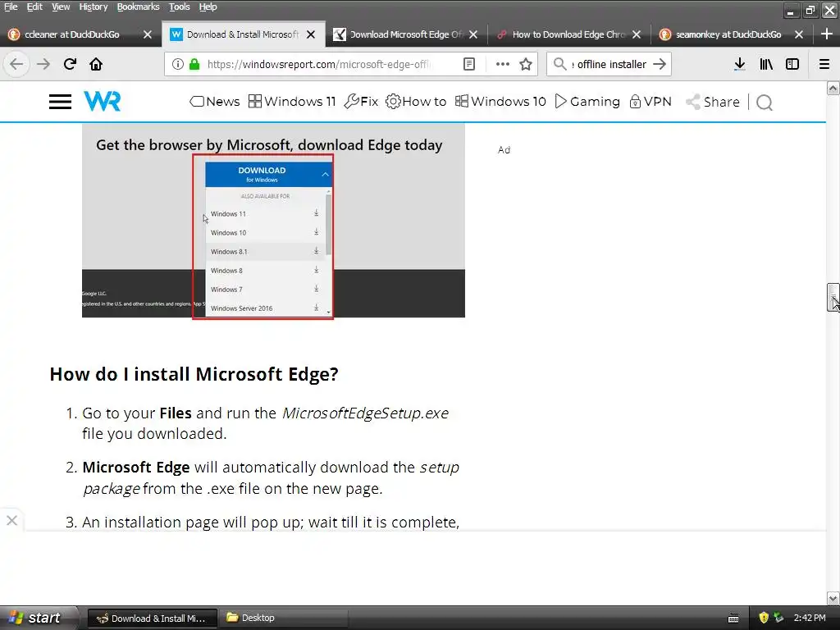
Task: Open the View menu
Action: [x=61, y=7]
